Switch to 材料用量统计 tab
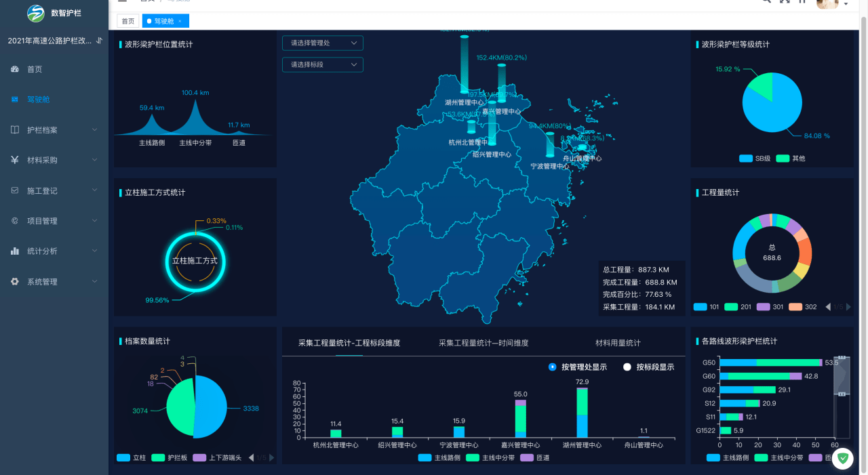The image size is (868, 475). click(618, 343)
